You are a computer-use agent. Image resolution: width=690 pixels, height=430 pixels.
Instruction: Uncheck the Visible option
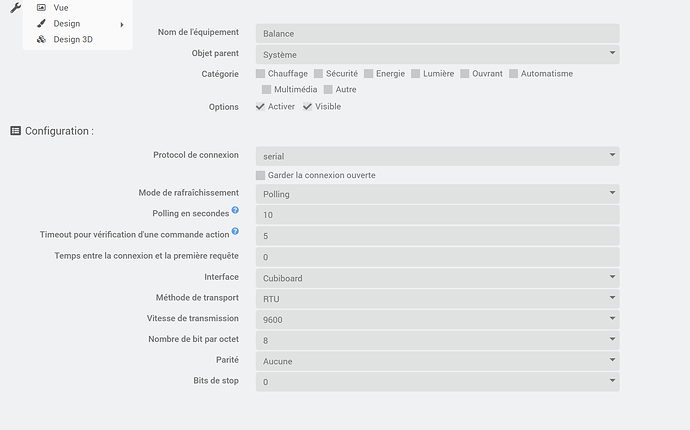[x=308, y=107]
